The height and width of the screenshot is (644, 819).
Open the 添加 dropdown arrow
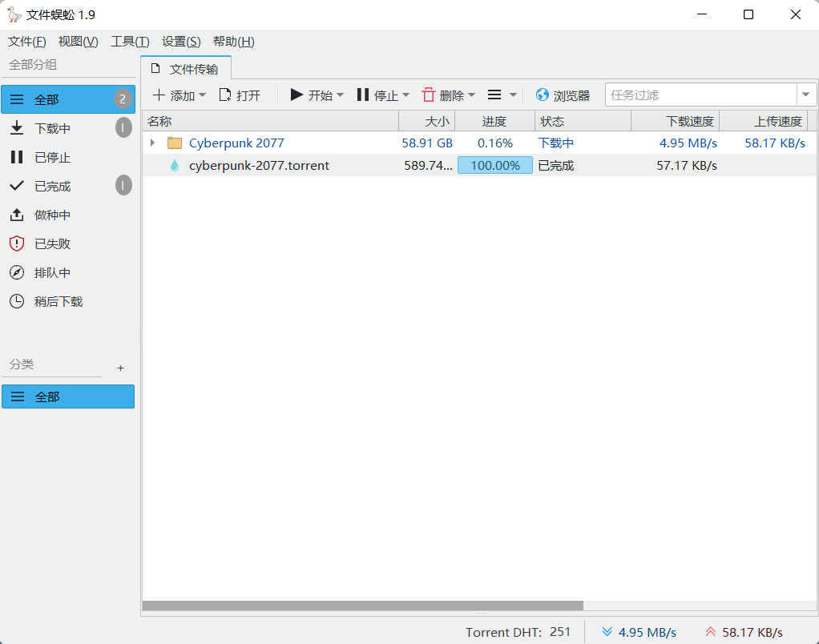[203, 95]
